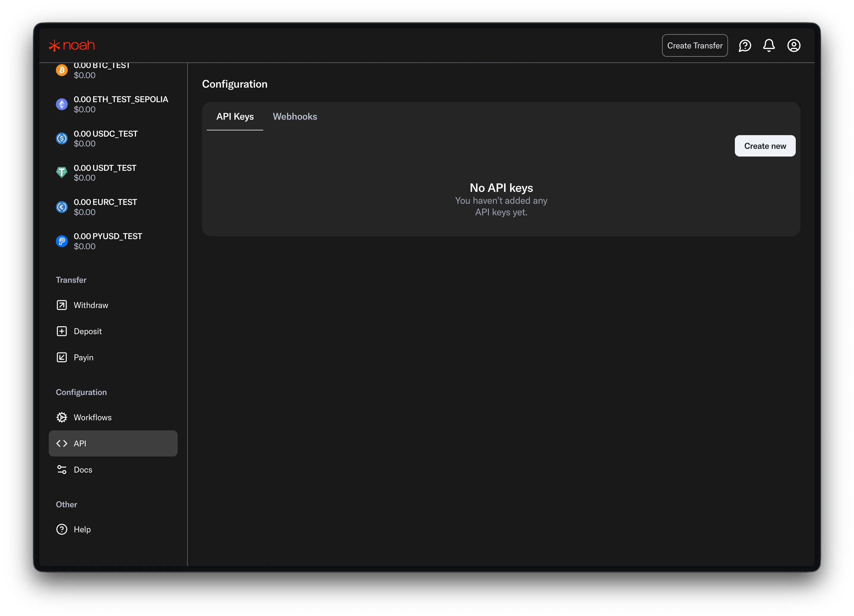Screen dimensions: 854x616
Task: Click the help question mark icon in header
Action: pos(745,45)
